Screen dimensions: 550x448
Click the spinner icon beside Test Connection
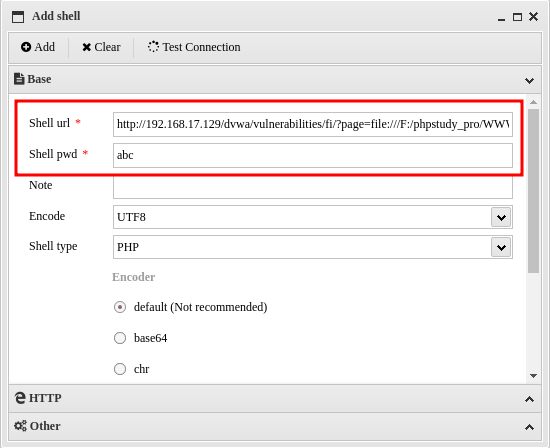click(x=153, y=47)
